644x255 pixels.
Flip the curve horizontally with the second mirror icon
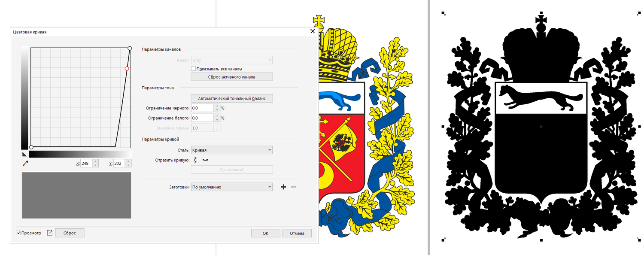pos(205,160)
